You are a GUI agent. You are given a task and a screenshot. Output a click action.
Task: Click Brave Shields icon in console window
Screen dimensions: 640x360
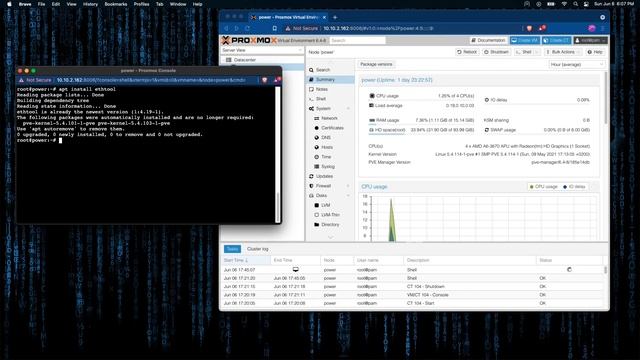(264, 80)
